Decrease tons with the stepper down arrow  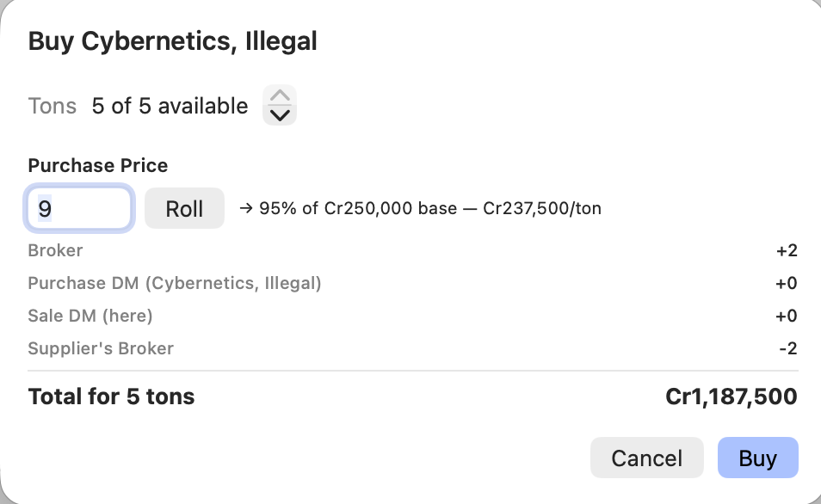click(x=280, y=115)
